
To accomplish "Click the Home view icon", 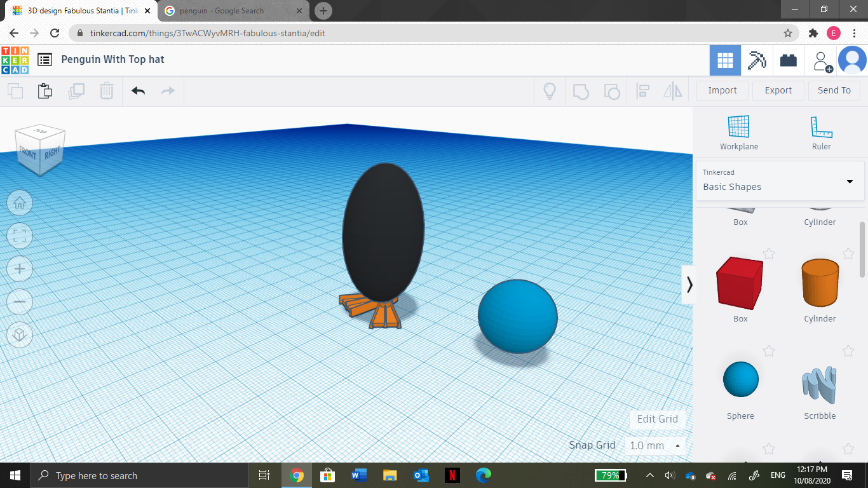I will pyautogui.click(x=20, y=203).
